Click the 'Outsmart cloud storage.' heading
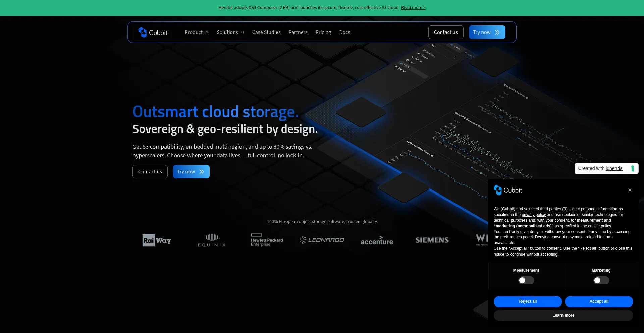Screen dimensions: 644x333 click(215, 112)
